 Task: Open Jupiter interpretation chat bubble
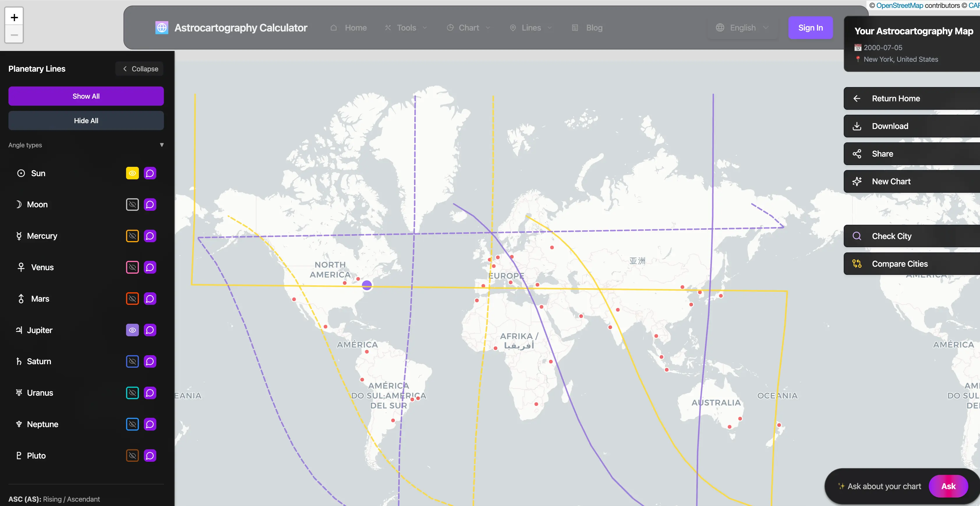click(150, 330)
